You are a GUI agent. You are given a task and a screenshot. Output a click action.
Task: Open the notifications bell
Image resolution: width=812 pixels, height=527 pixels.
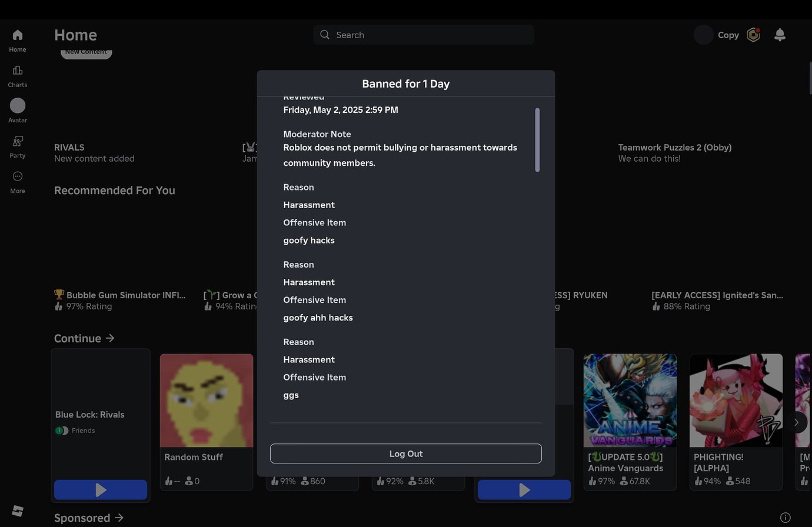coord(780,35)
